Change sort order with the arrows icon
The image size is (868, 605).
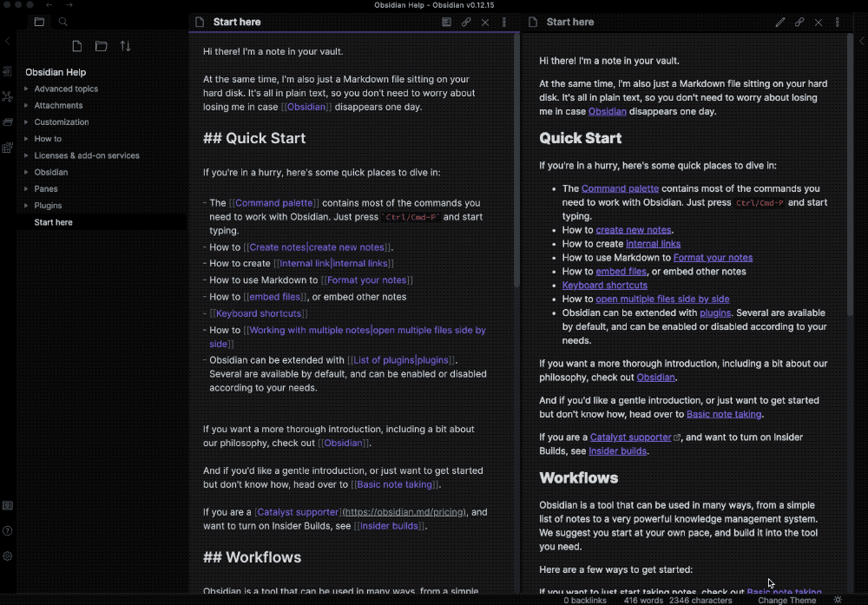pyautogui.click(x=126, y=47)
